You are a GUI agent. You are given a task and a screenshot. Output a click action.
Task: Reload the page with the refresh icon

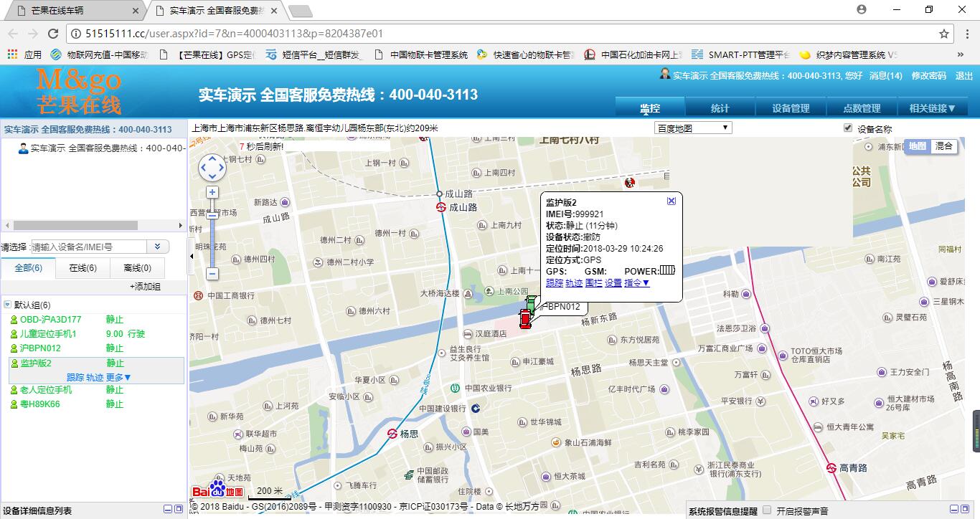pyautogui.click(x=53, y=34)
